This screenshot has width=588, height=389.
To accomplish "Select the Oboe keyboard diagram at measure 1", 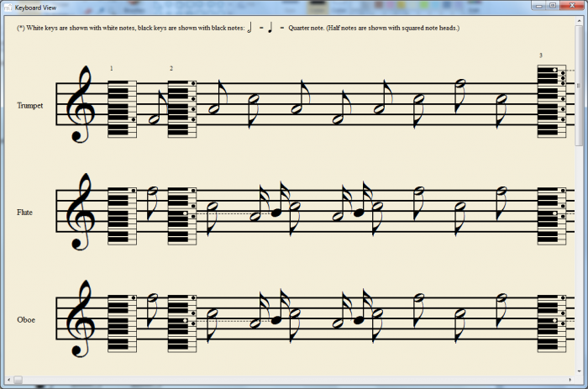I will pyautogui.click(x=123, y=323).
